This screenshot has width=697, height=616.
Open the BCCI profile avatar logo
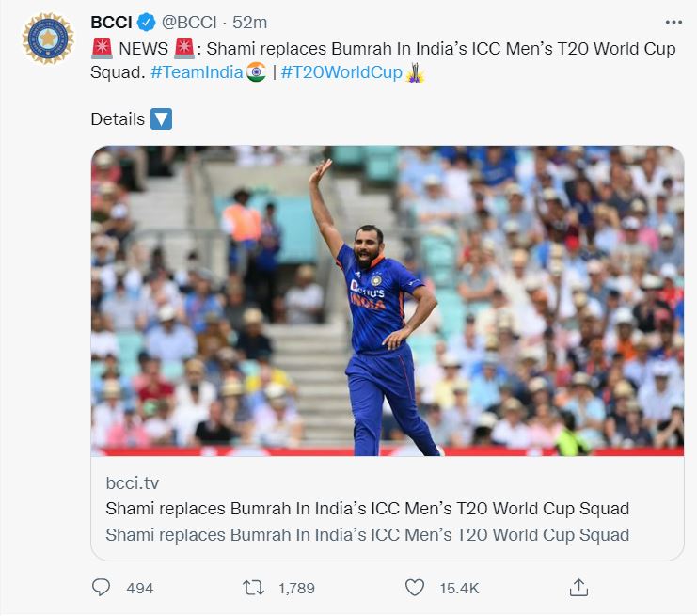pyautogui.click(x=48, y=39)
